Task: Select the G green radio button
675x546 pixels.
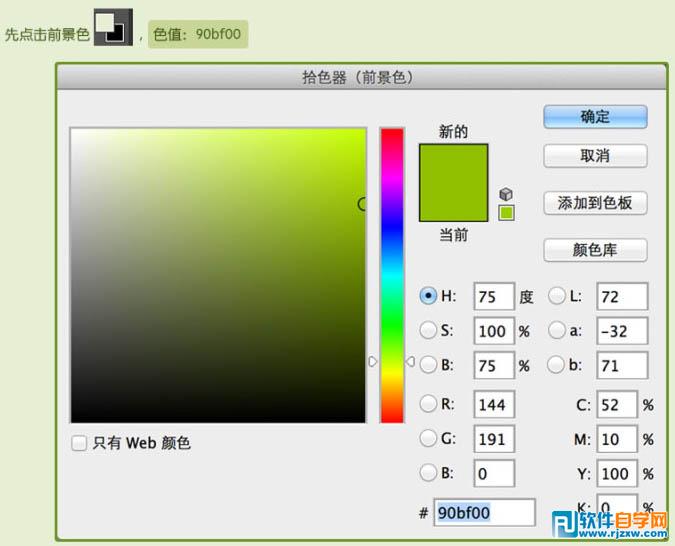Action: point(428,438)
